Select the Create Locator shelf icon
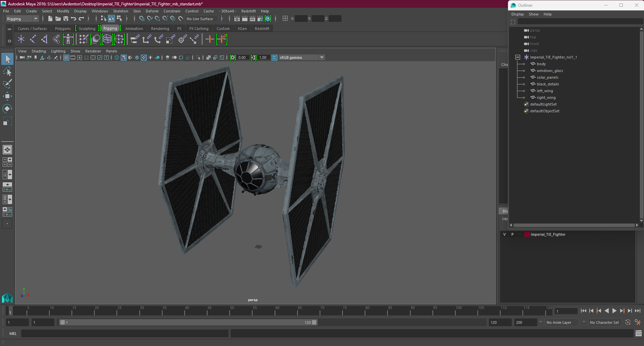This screenshot has height=346, width=644. click(x=21, y=39)
